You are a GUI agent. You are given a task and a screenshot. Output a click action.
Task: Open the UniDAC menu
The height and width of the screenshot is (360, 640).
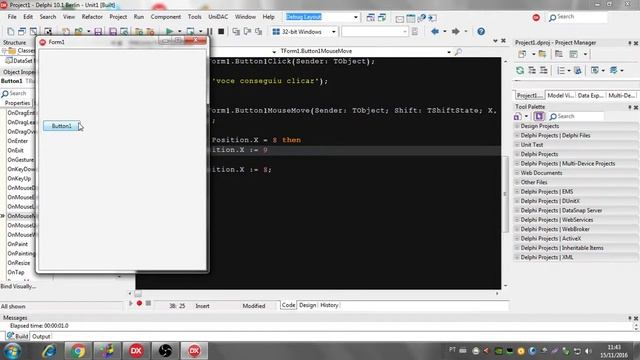pyautogui.click(x=218, y=17)
